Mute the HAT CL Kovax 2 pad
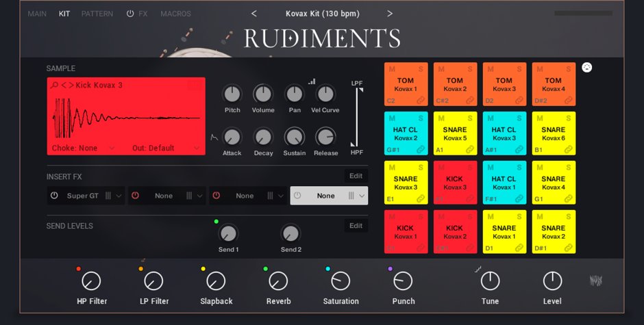 pos(392,118)
